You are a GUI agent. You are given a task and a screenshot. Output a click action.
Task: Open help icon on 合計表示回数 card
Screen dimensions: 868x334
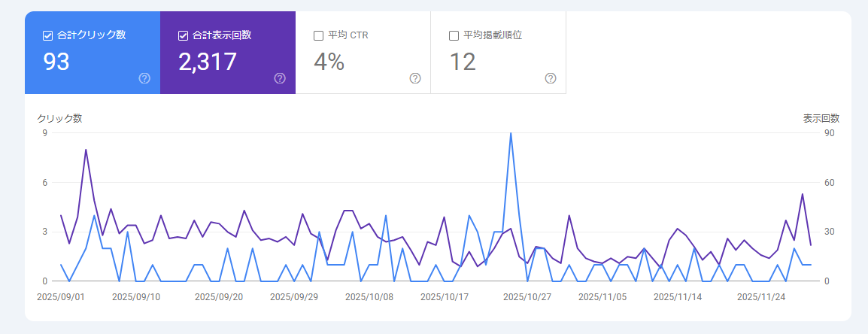280,78
